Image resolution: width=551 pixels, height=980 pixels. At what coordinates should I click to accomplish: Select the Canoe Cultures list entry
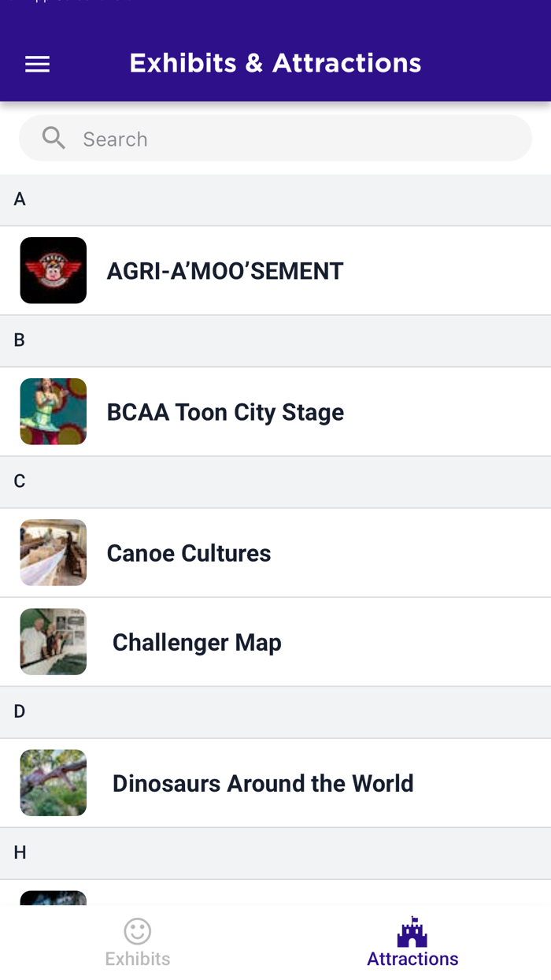pyautogui.click(x=189, y=553)
